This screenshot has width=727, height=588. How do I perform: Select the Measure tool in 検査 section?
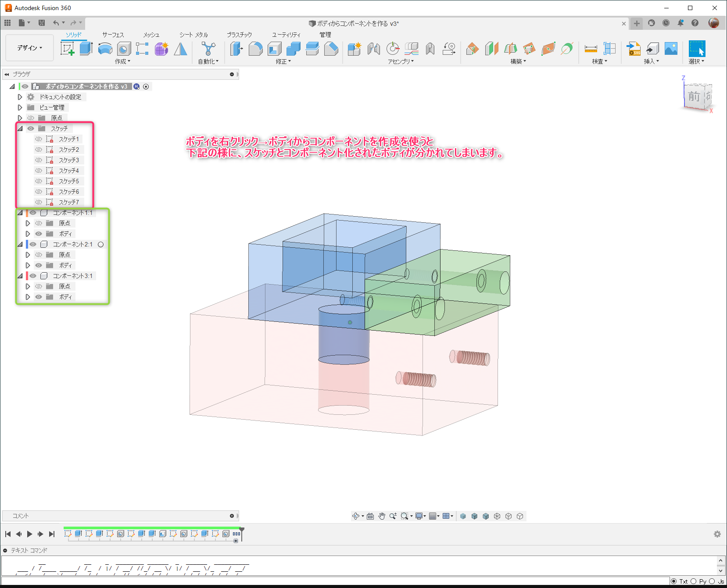590,49
